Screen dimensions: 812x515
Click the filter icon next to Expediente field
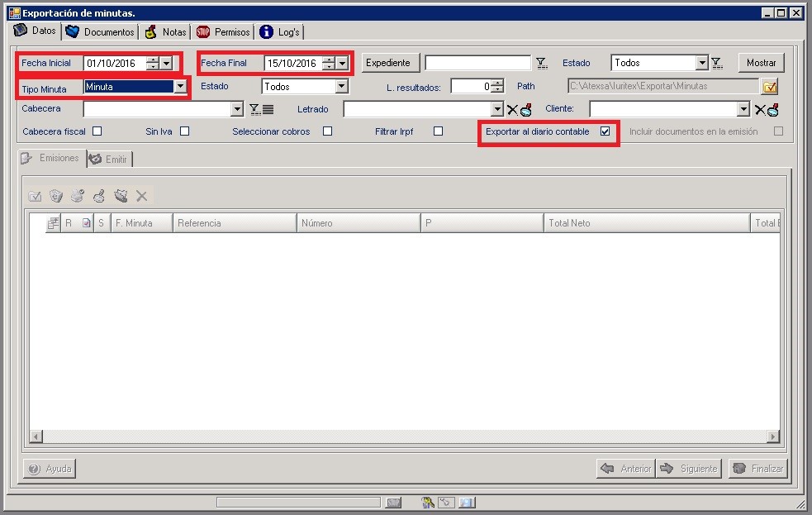pos(542,63)
